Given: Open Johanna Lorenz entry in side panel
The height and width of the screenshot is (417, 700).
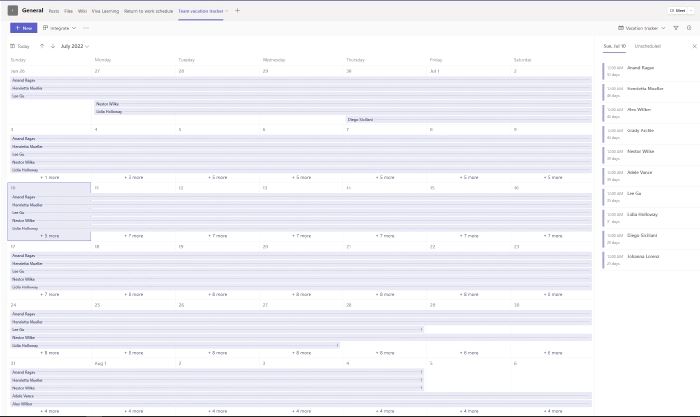Looking at the screenshot, I should click(x=650, y=260).
